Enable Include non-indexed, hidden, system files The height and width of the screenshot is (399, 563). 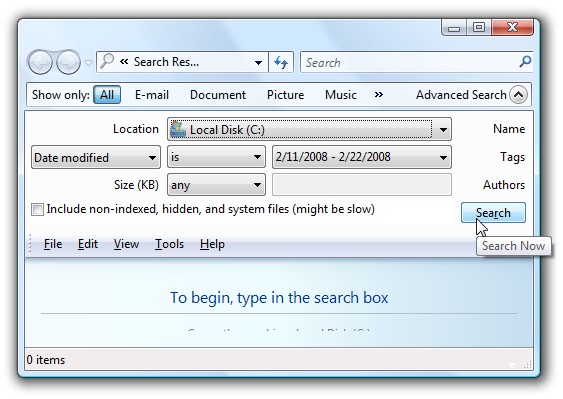(x=37, y=209)
